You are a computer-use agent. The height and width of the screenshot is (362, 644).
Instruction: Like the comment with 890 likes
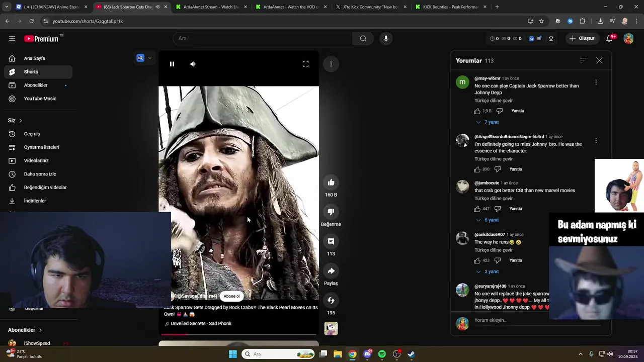pos(477,169)
